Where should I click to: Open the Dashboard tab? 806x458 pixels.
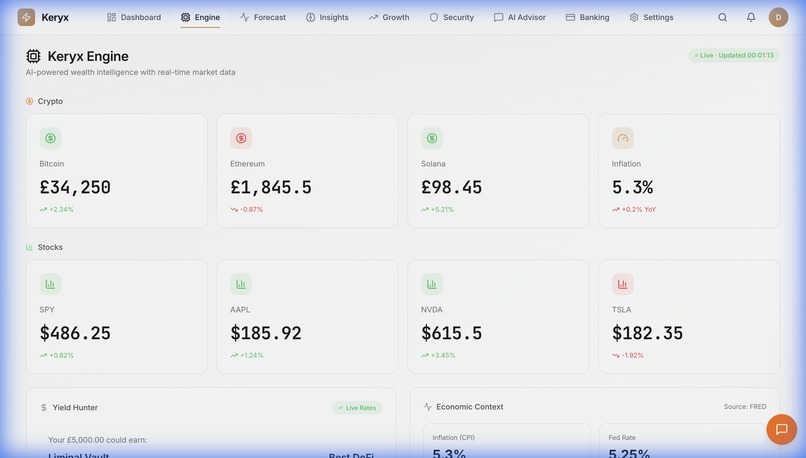point(134,17)
